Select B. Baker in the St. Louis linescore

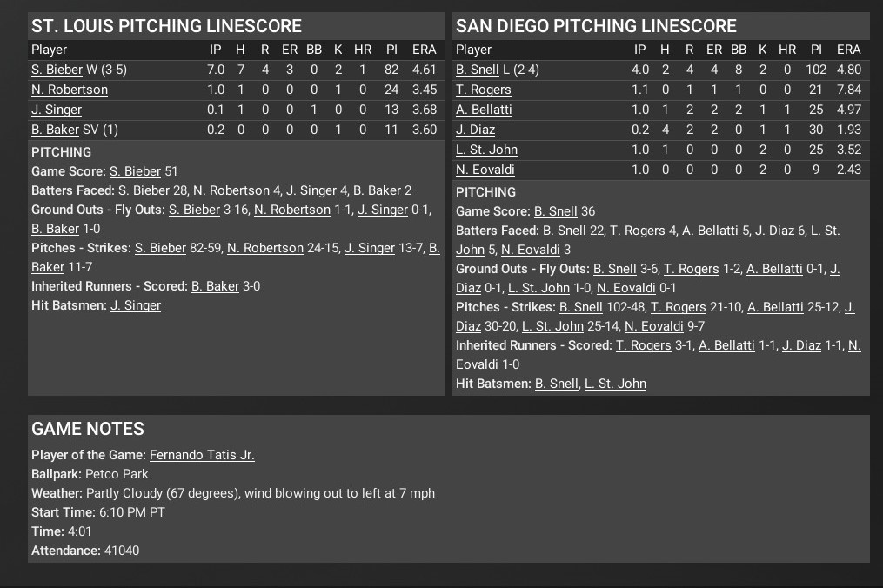[55, 130]
